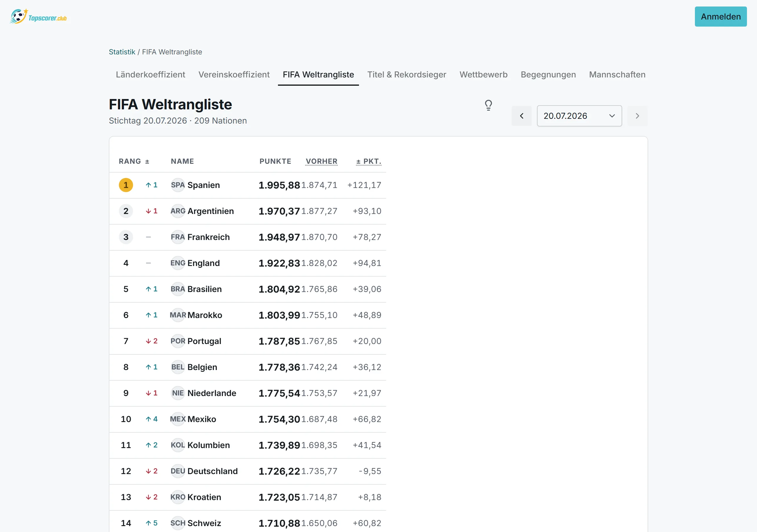Screen dimensions: 757x532
Task: Click the BEL badge for Belgien
Action: click(x=178, y=367)
